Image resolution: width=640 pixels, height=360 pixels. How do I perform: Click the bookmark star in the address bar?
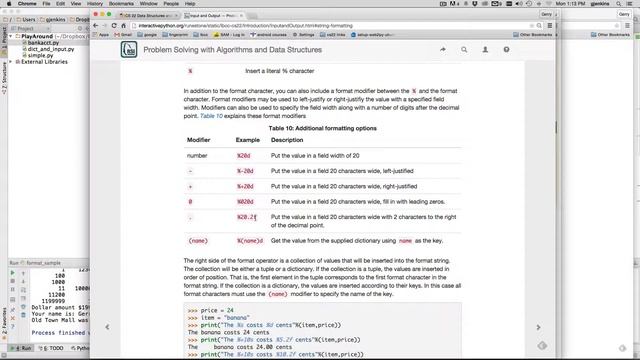(x=532, y=25)
